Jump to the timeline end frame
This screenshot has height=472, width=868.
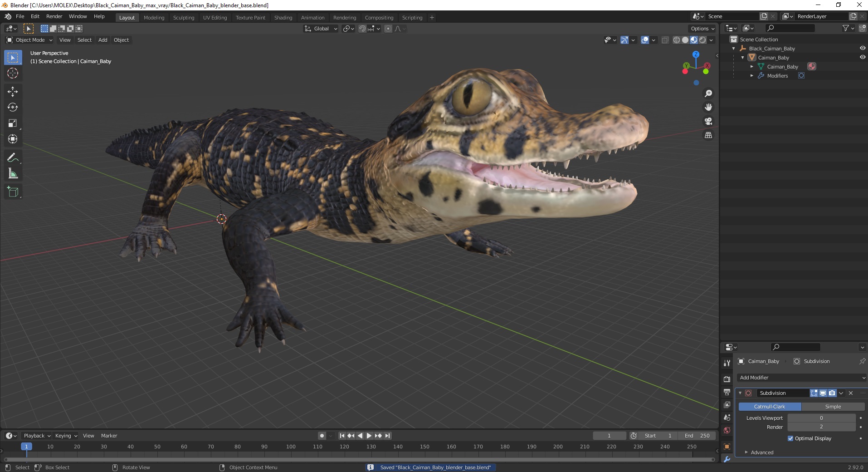click(x=387, y=436)
